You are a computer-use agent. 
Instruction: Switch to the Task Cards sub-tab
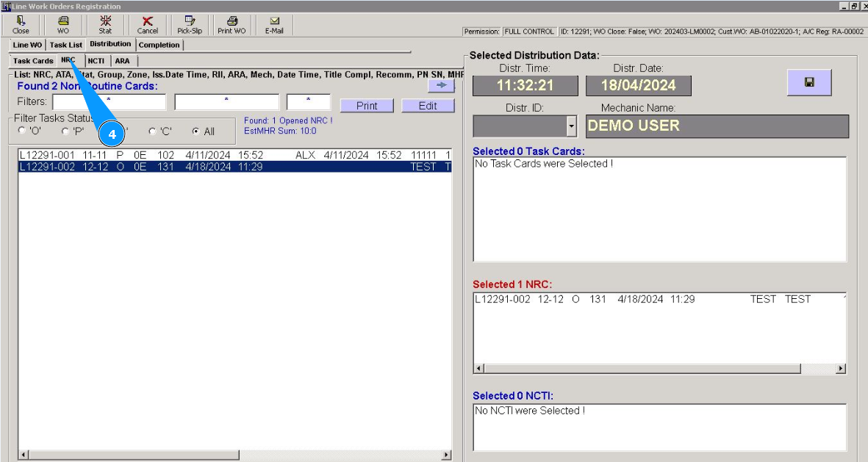33,61
